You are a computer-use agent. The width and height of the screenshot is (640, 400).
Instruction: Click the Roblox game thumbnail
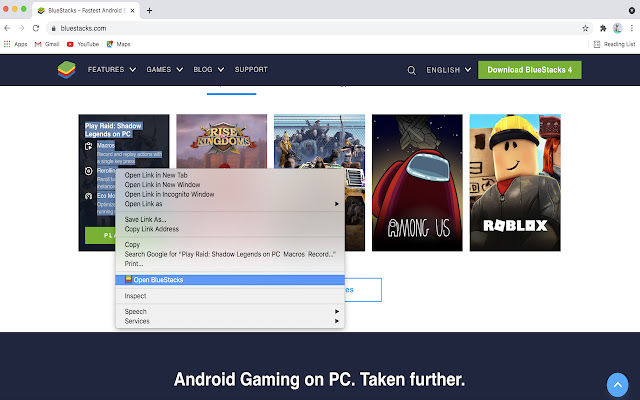tap(515, 182)
